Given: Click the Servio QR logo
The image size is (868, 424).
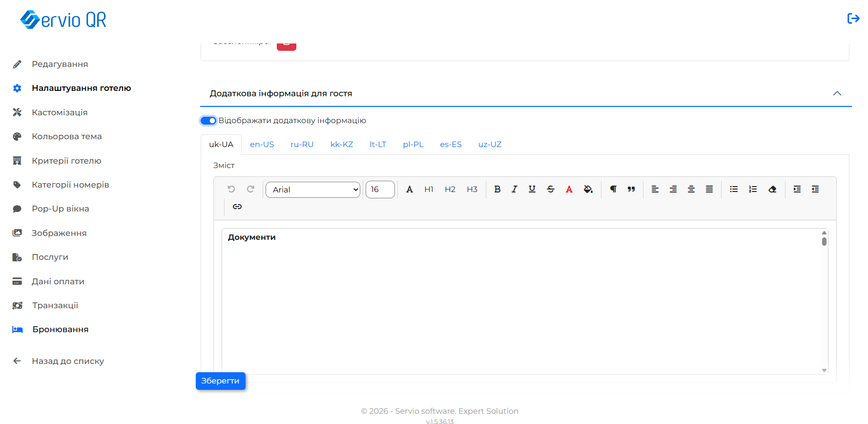Looking at the screenshot, I should tap(63, 20).
